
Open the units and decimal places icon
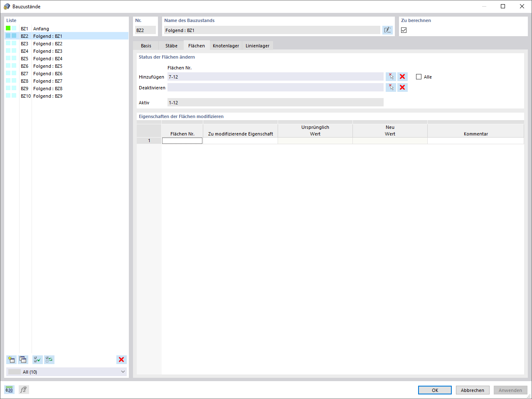(9, 389)
